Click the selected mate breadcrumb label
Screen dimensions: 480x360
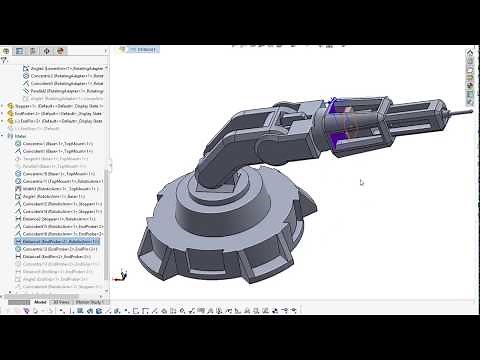coord(143,50)
